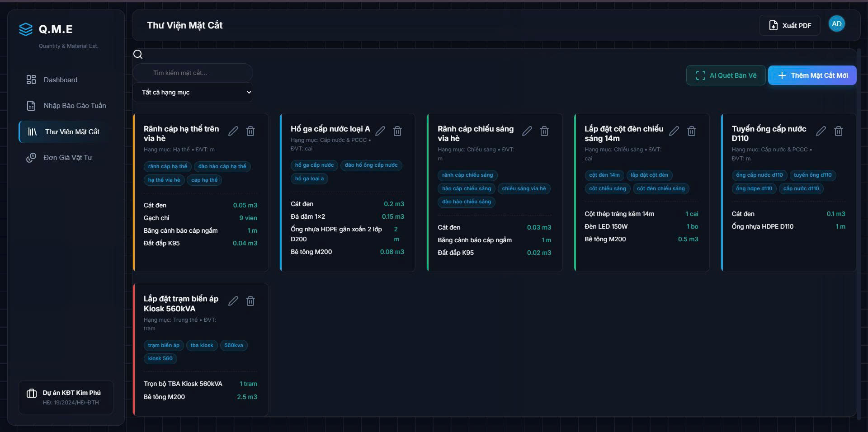Delete the Tuyến ống cấp nước D110 card
868x432 pixels.
(839, 131)
